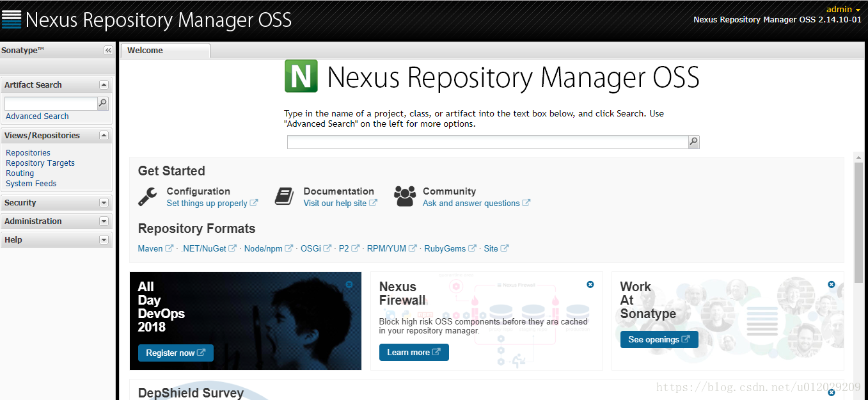Open OSGi format link
Viewport: 868px width, 400px height.
311,248
